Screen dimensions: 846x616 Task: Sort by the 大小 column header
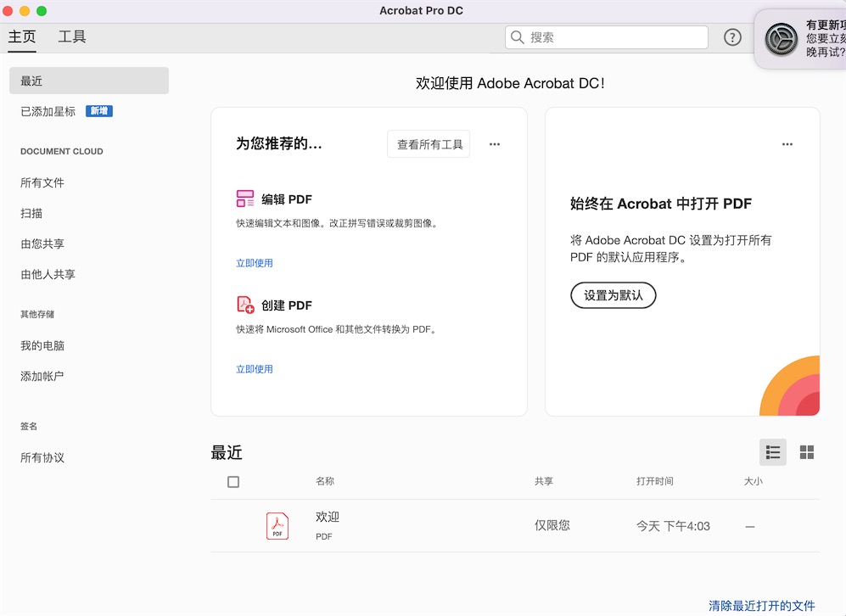[754, 481]
